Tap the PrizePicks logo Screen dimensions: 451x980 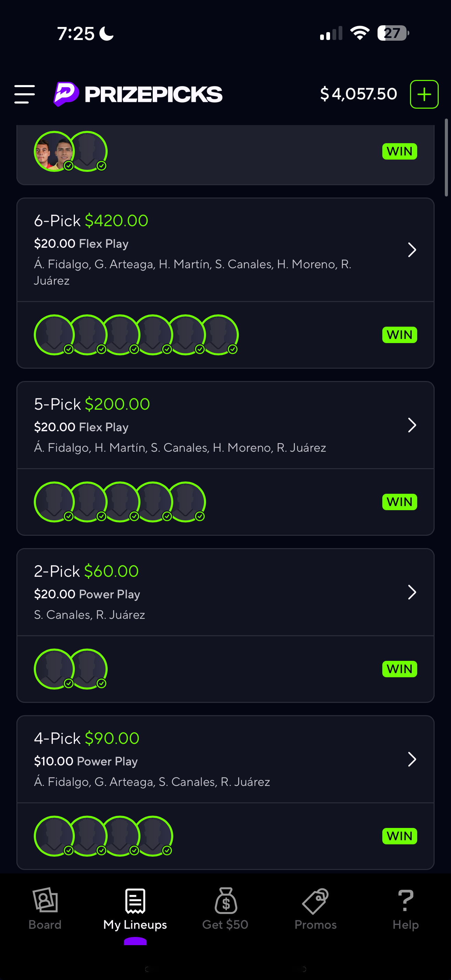[138, 94]
